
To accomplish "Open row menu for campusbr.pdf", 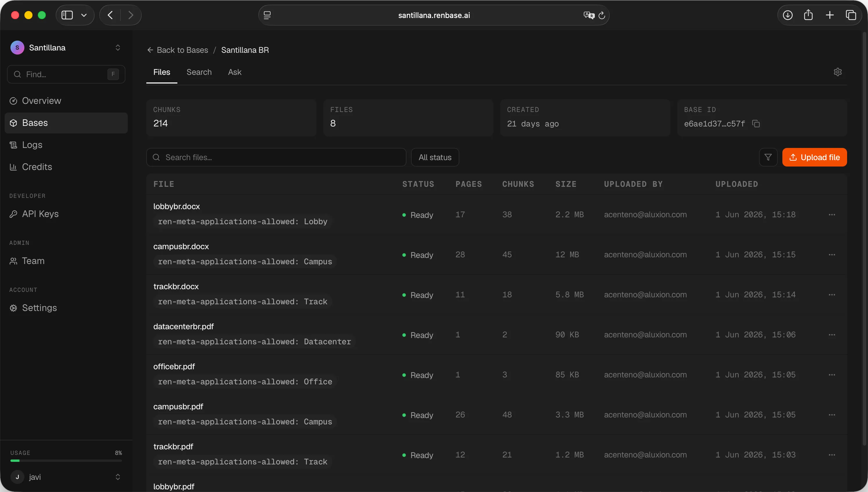I will [x=832, y=415].
